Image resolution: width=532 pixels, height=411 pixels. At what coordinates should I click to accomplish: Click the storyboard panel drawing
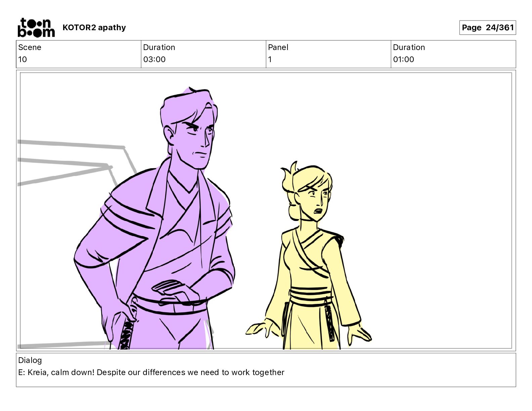266,211
